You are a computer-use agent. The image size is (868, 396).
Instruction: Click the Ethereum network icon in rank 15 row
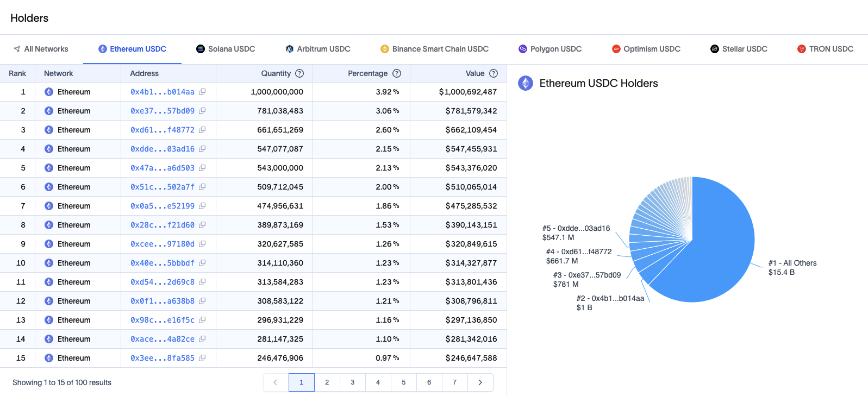coord(49,358)
